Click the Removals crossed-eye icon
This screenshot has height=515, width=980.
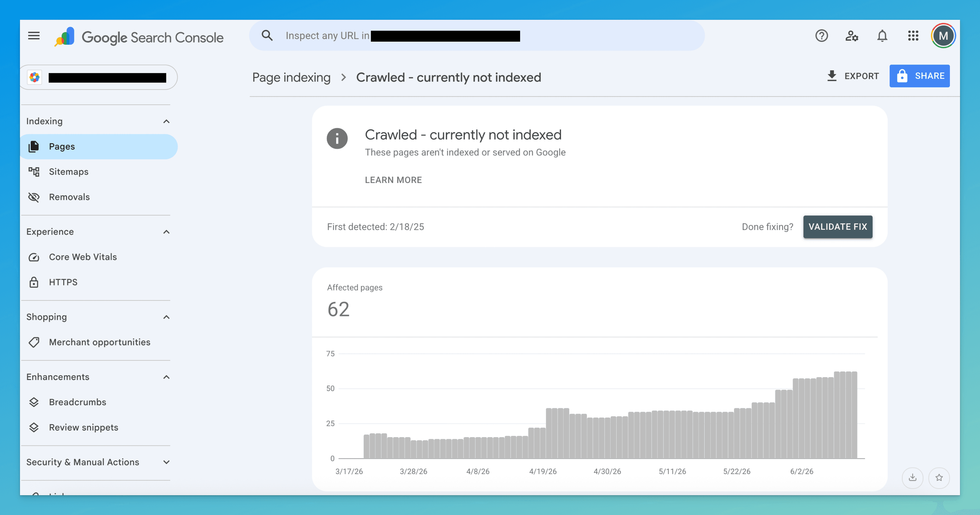pyautogui.click(x=34, y=197)
